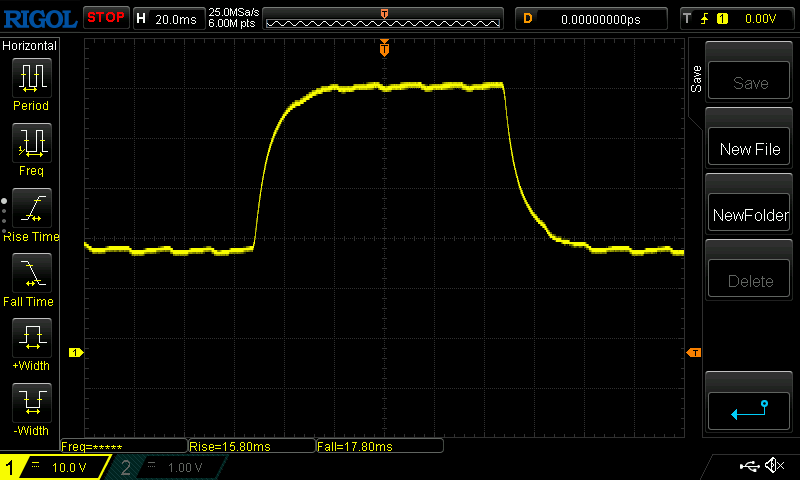Select the +Width measurement icon
This screenshot has width=800, height=480.
[32, 337]
